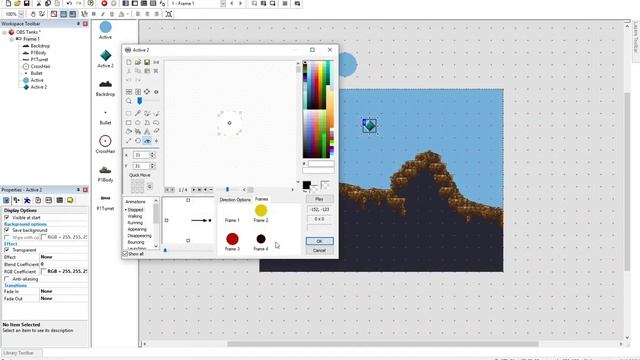Click the Open folder icon in main toolbar
640x360 pixels.
(x=17, y=3)
